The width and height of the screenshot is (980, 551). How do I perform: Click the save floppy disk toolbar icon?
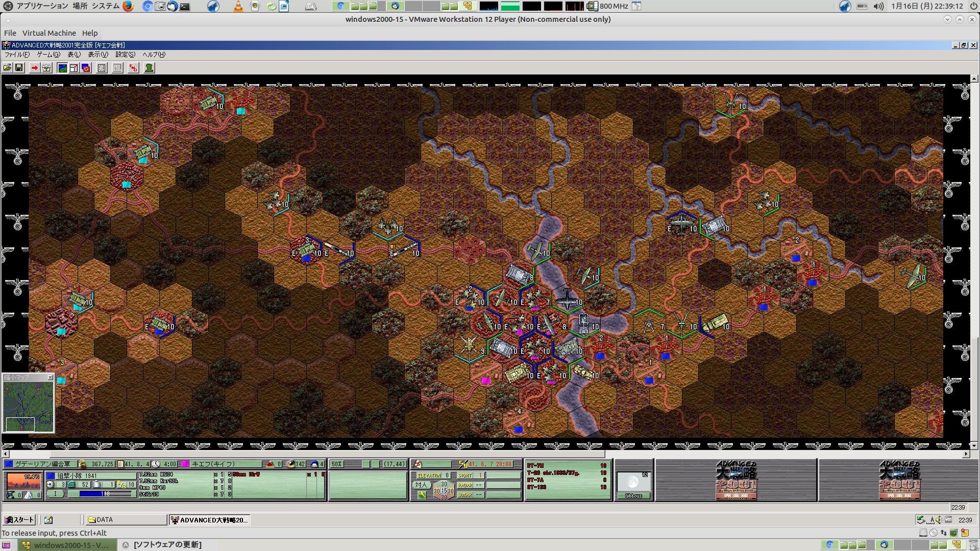tap(19, 68)
